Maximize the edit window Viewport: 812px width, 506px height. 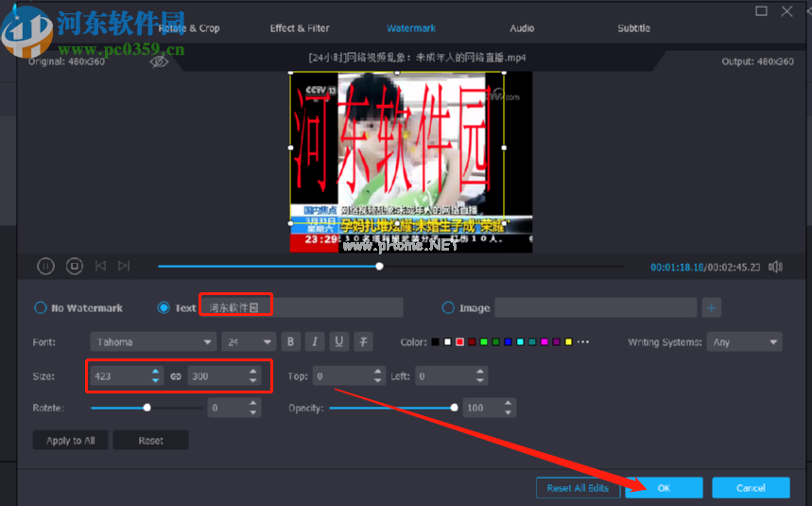(761, 10)
